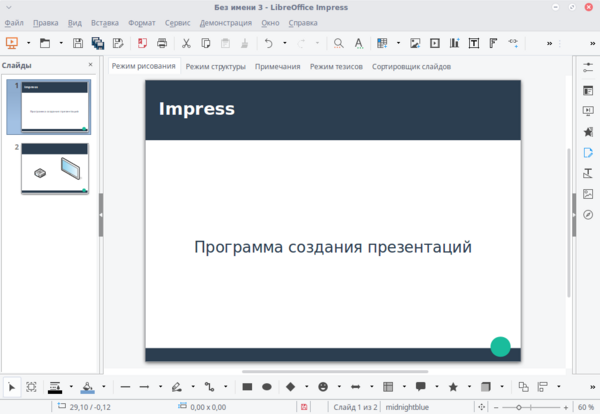Select the rectangle shape tool

click(x=247, y=386)
